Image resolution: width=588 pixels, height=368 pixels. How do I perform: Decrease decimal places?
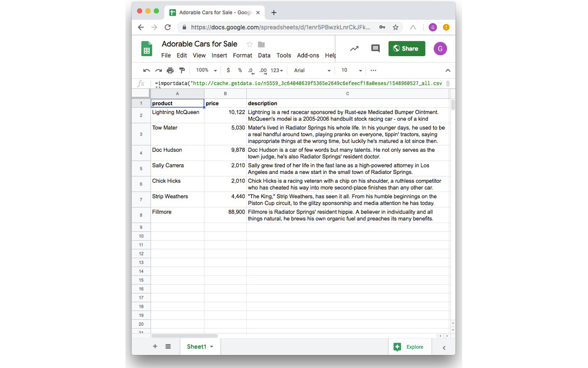point(250,70)
